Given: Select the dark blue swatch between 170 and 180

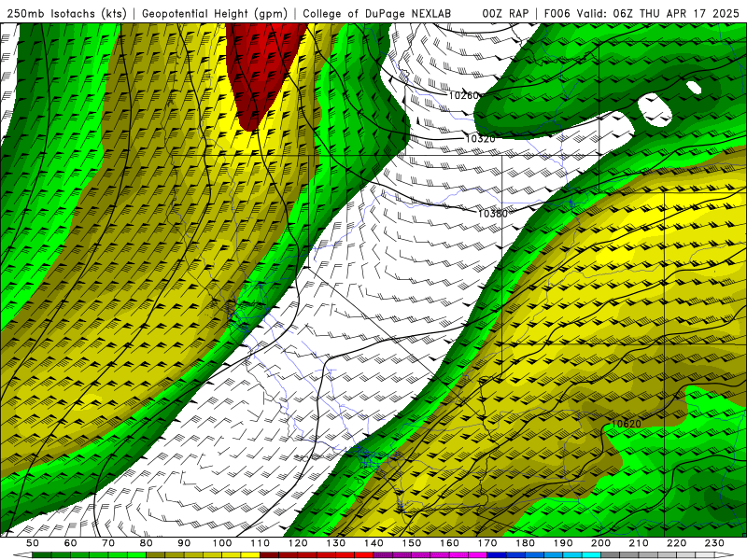Looking at the screenshot, I should [497, 555].
